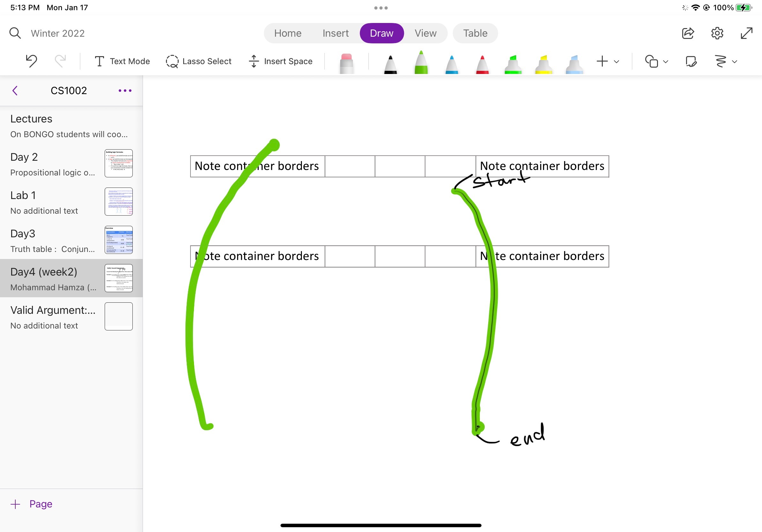Viewport: 762px width, 532px height.
Task: Enter full screen with arrows icon
Action: (x=746, y=33)
